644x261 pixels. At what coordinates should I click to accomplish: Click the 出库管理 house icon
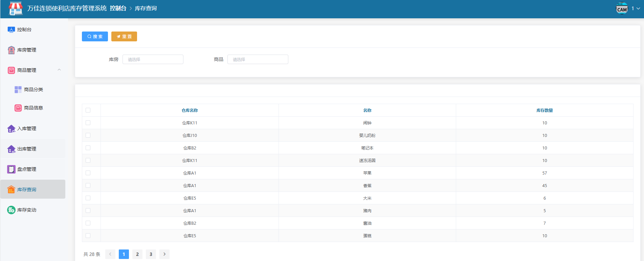tap(11, 149)
